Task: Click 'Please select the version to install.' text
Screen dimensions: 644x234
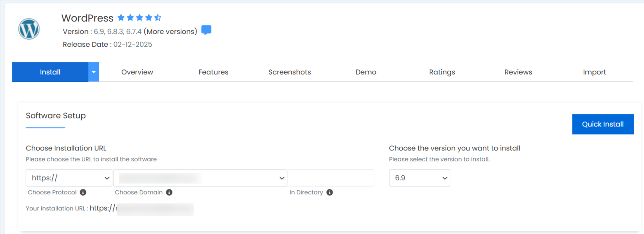Action: coord(439,159)
